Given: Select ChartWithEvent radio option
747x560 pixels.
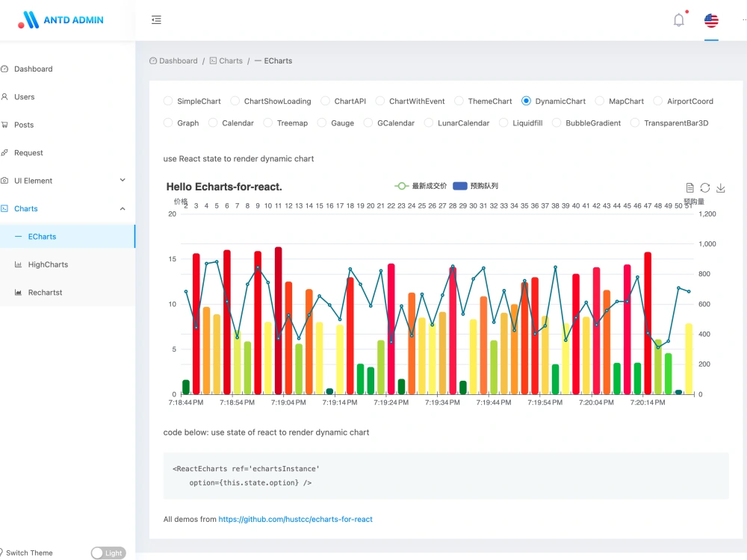Looking at the screenshot, I should 379,101.
